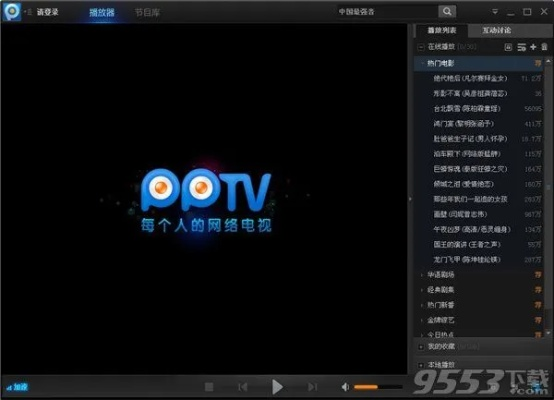Hide the playlist panel with the side handle
Image resolution: width=554 pixels, height=400 pixels.
410,199
